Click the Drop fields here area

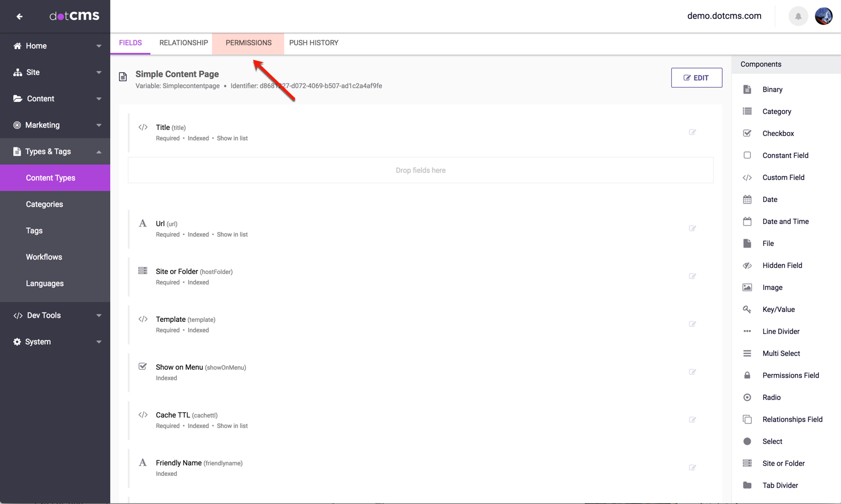point(420,170)
